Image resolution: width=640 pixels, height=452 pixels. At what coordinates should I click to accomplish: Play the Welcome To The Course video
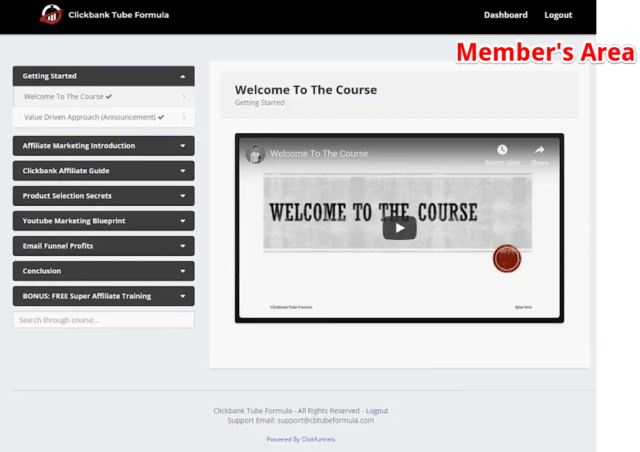[400, 228]
